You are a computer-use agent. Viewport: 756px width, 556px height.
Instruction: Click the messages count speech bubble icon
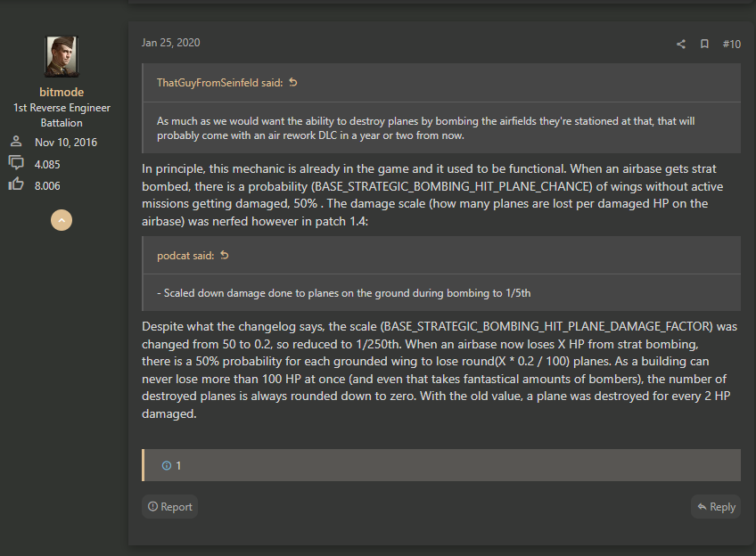16,163
